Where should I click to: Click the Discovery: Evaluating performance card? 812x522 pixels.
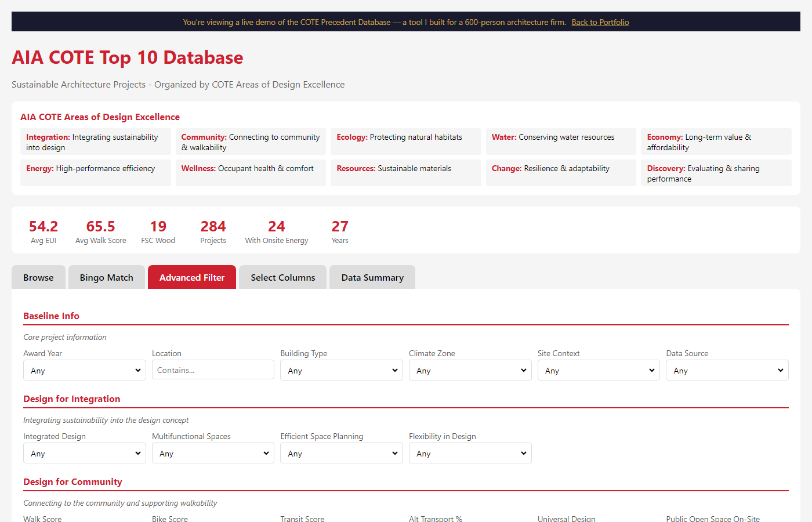click(x=716, y=173)
